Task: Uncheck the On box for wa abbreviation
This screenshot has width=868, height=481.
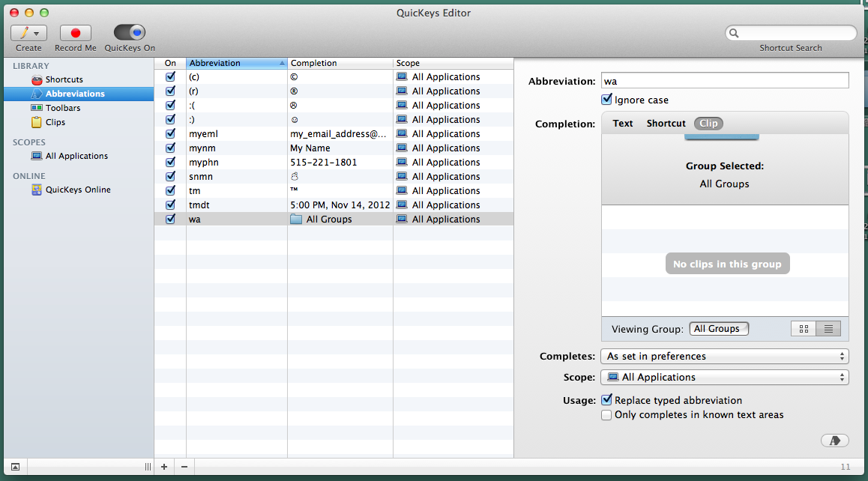Action: (x=170, y=220)
